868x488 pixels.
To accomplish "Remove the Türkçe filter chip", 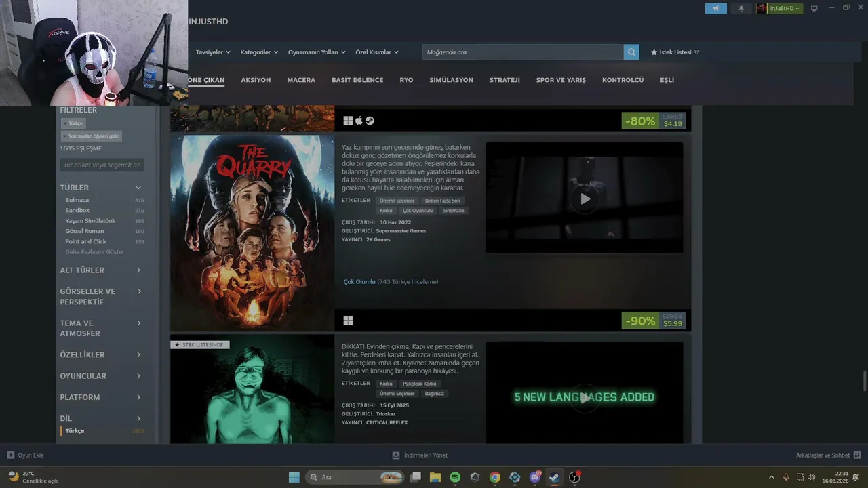I will pos(73,123).
